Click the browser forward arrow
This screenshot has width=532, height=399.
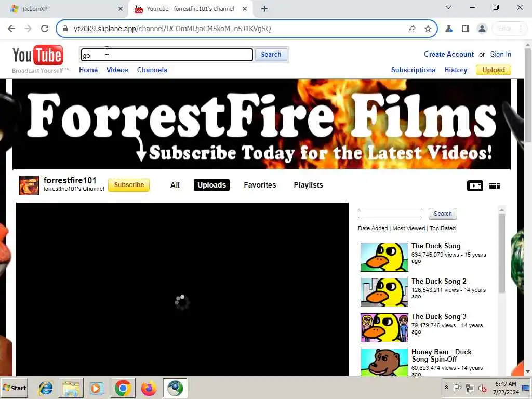28,29
